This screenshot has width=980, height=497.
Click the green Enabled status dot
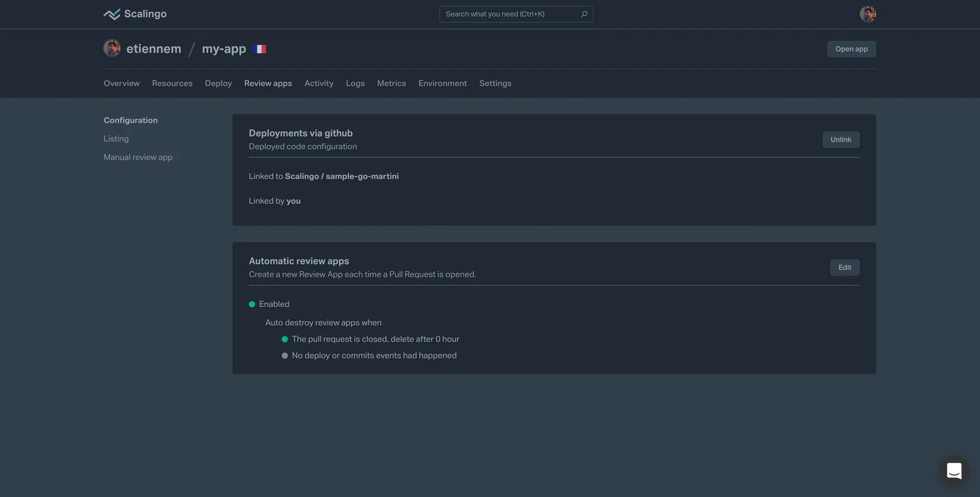tap(252, 304)
